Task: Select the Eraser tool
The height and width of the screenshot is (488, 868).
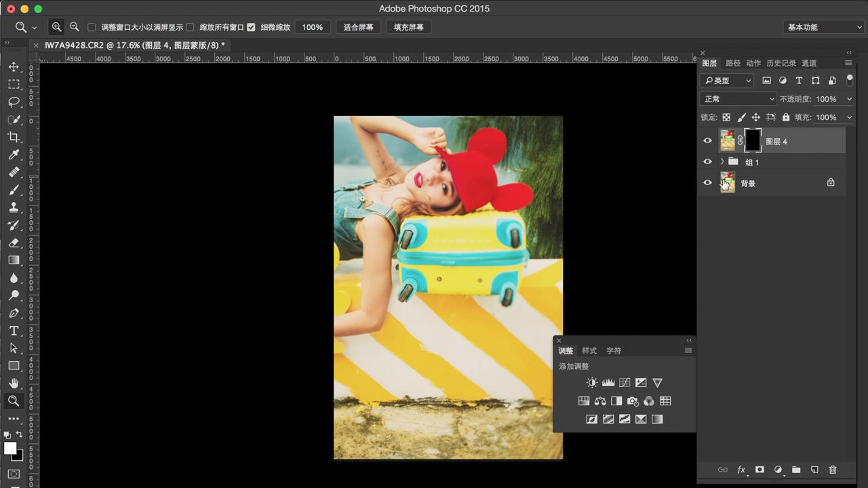Action: (x=14, y=243)
